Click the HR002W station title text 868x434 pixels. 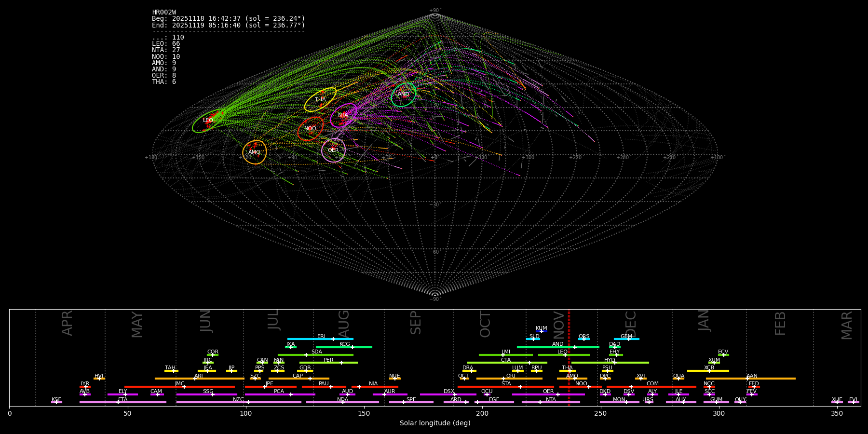point(164,13)
